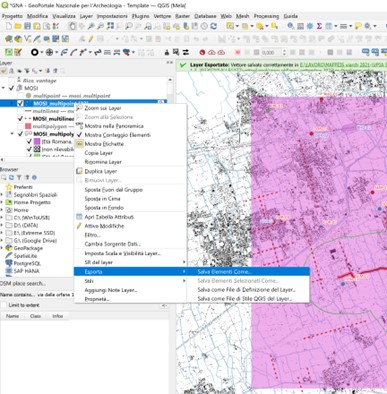Click Salva come File di Stile QGIS del Layer
Image resolution: width=387 pixels, height=394 pixels.
coord(248,299)
